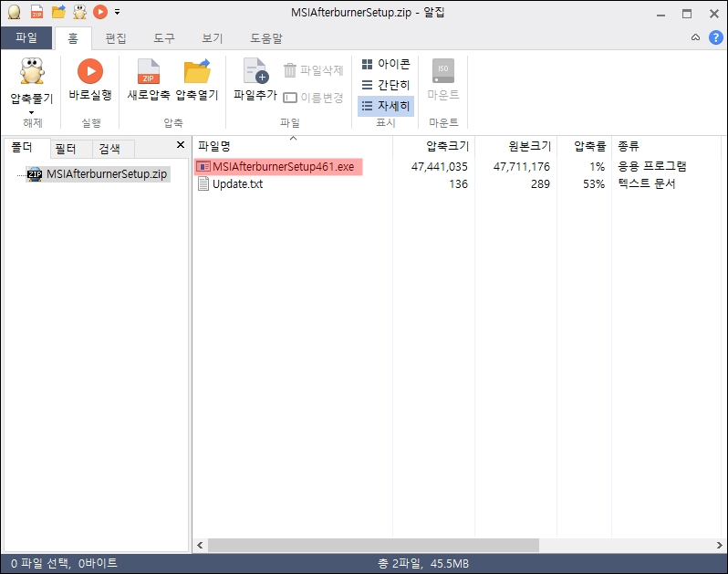Click the Update.txt document icon
Image resolution: width=728 pixels, height=574 pixels.
click(x=203, y=184)
